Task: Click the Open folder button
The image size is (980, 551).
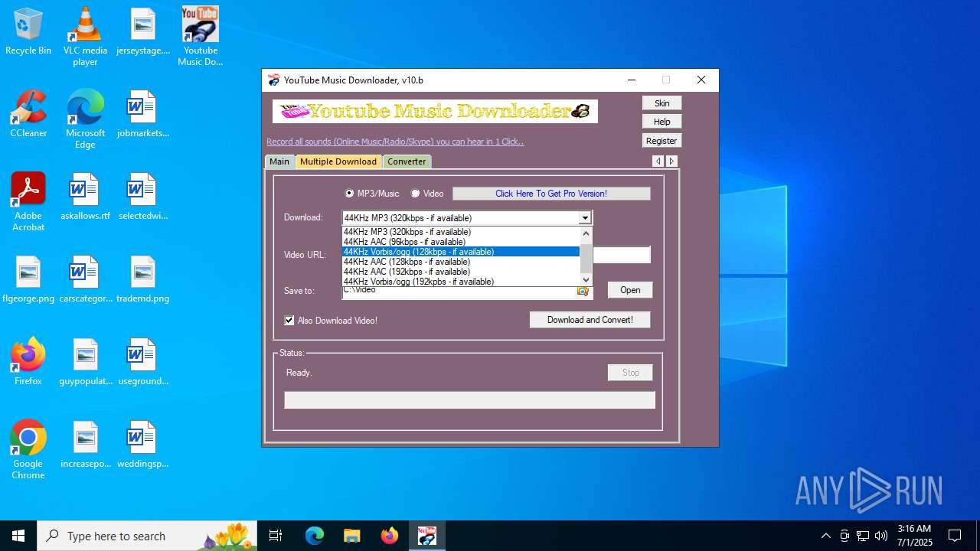Action: coord(630,290)
